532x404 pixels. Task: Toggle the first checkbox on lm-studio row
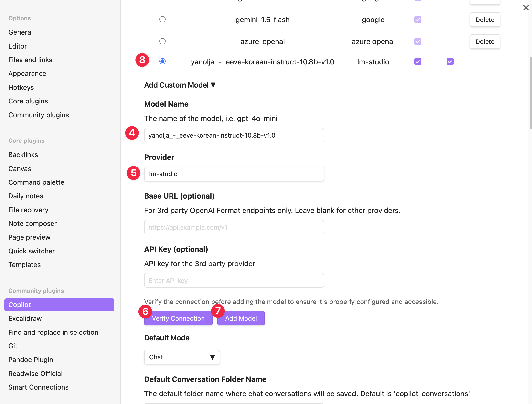pos(417,61)
